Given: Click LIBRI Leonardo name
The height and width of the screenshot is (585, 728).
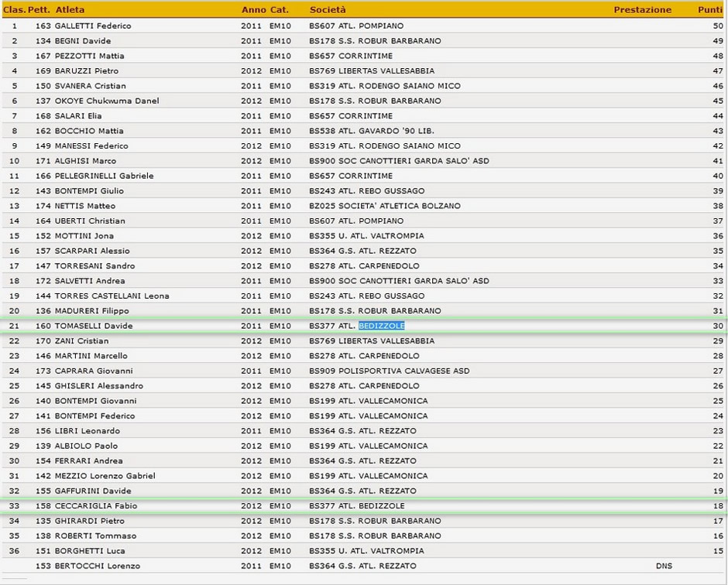Looking at the screenshot, I should (x=88, y=431).
